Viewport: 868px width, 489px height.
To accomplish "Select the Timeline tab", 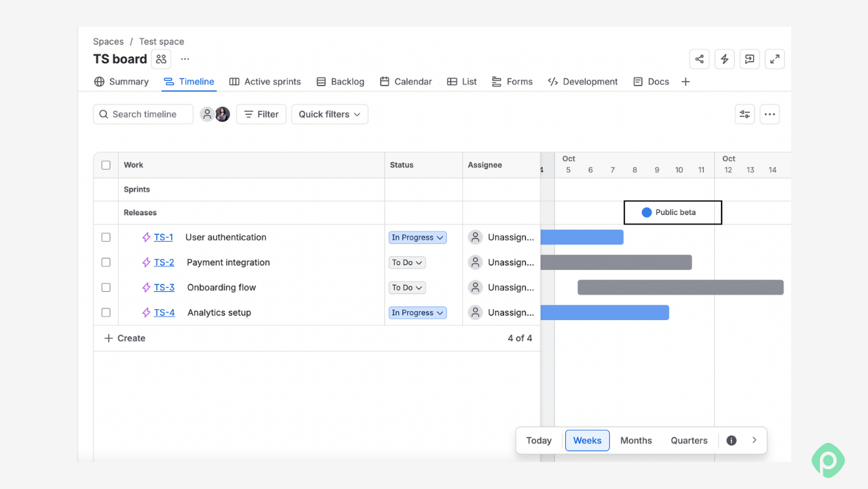I will tap(189, 82).
